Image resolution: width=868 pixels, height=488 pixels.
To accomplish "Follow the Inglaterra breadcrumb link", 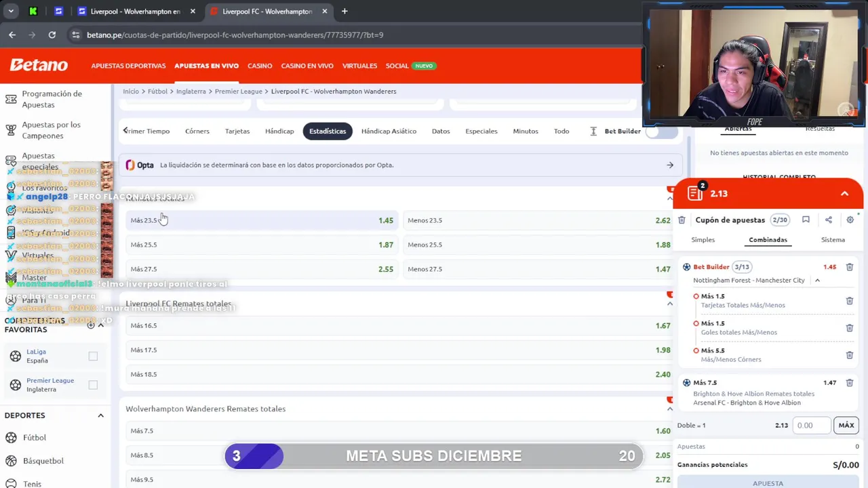I will click(x=191, y=91).
